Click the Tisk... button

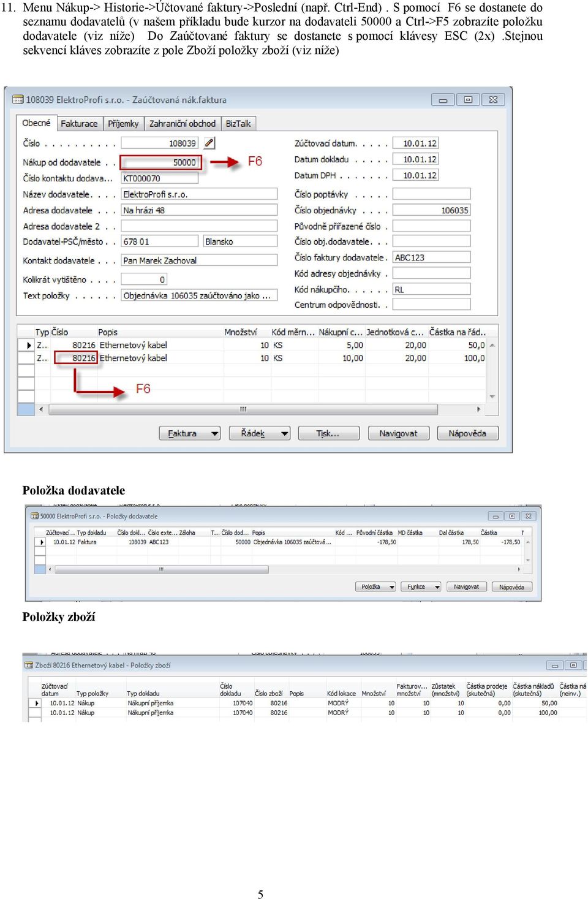tap(328, 433)
